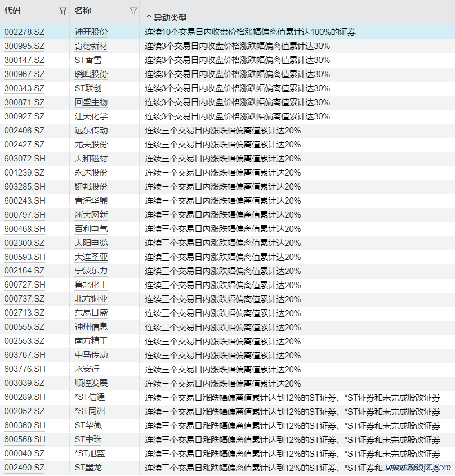Open the filter icon beside 名称 header
This screenshot has height=476, width=455.
click(133, 11)
